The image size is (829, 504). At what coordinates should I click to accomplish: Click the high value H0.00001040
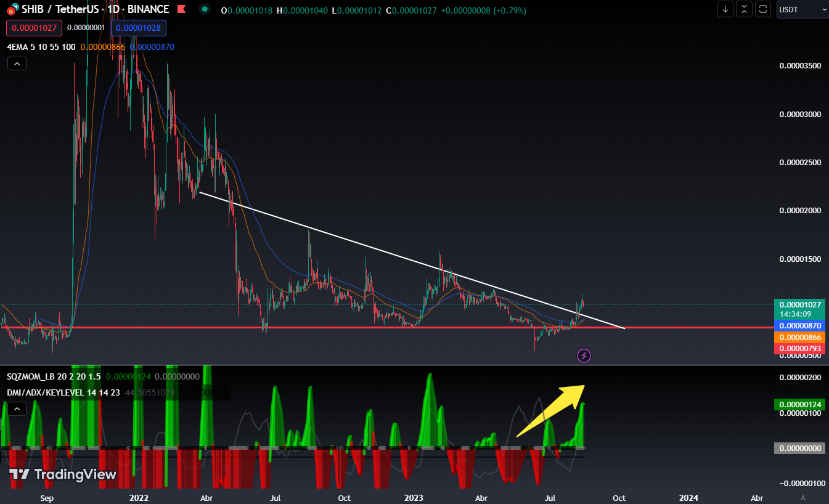[303, 10]
